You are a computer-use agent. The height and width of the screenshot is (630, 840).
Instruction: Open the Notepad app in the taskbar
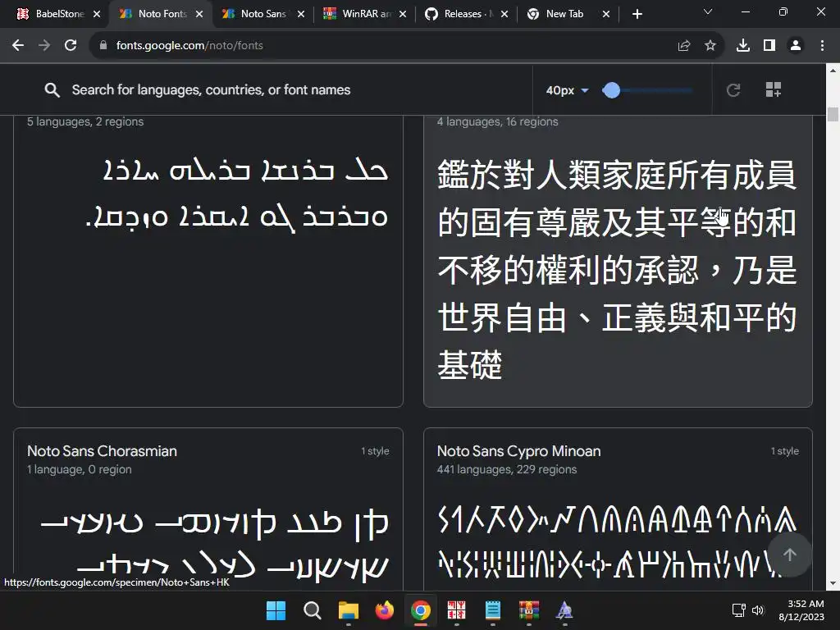[x=492, y=610]
